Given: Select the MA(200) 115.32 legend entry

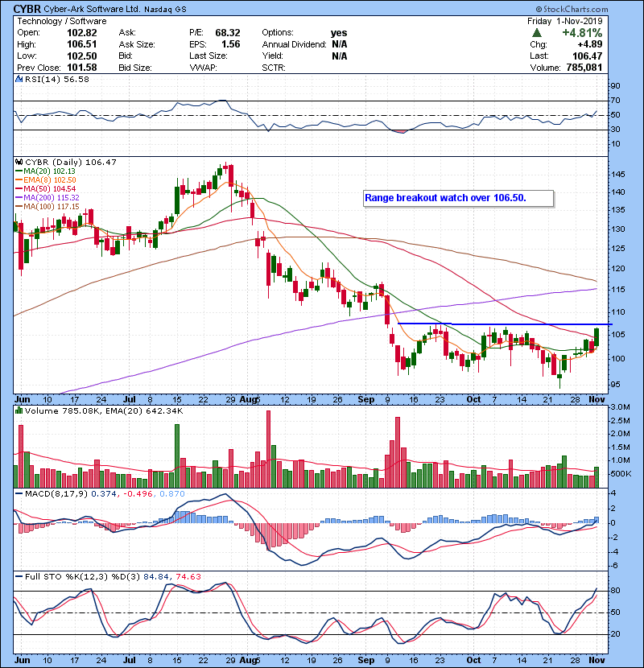Looking at the screenshot, I should point(47,198).
